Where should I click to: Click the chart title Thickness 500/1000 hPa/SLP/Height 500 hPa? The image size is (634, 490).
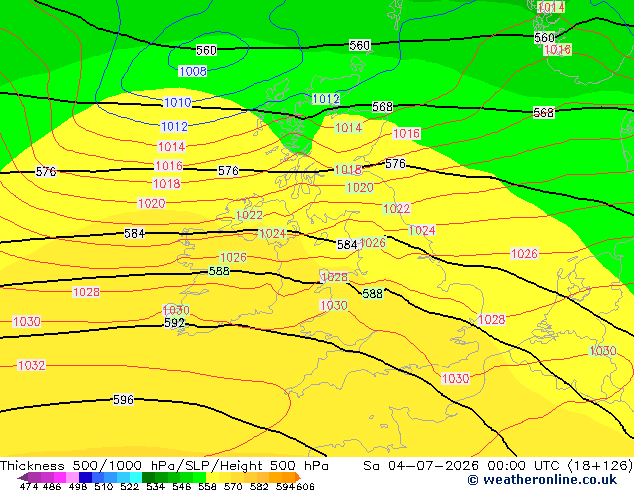tap(164, 465)
